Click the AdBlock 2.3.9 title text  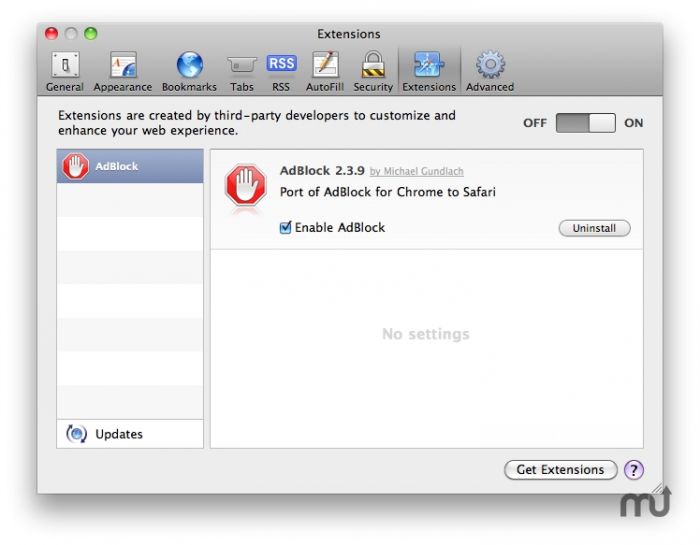click(x=322, y=171)
